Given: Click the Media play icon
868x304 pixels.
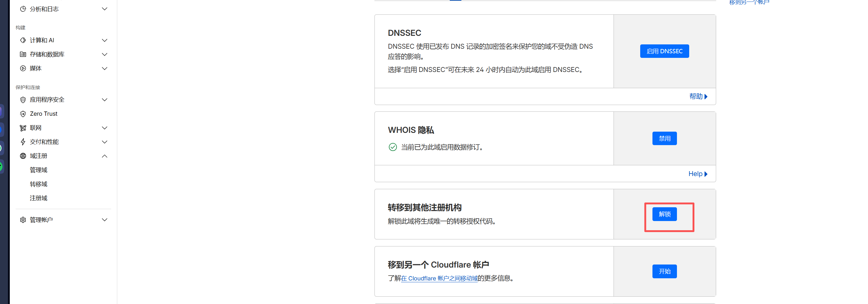Looking at the screenshot, I should tap(23, 68).
